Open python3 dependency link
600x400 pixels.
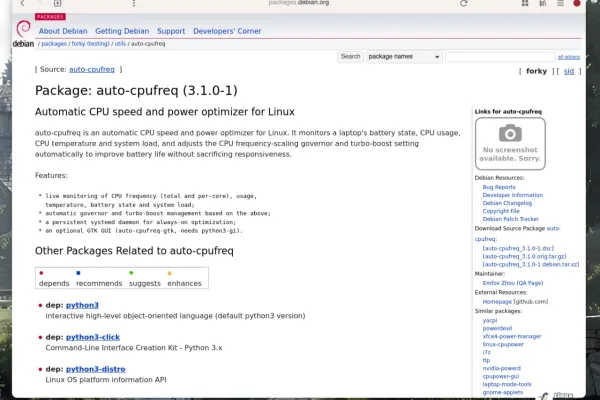[x=82, y=305]
